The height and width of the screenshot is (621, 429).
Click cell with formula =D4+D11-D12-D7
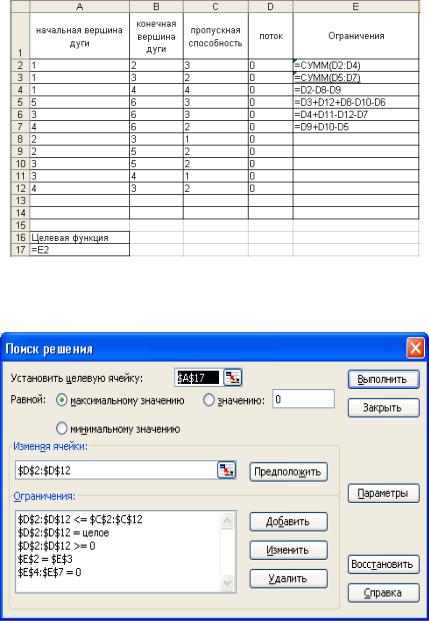(x=356, y=114)
